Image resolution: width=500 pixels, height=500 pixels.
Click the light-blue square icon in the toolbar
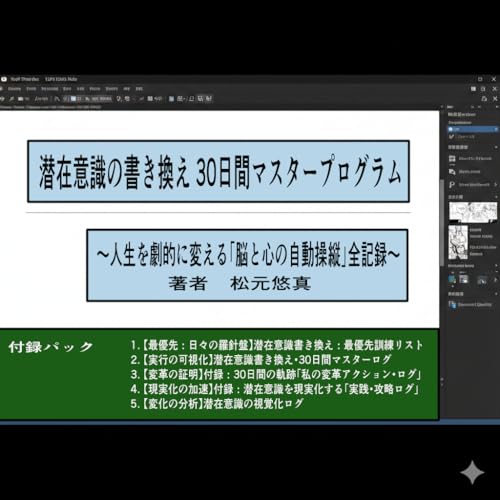click(74, 99)
